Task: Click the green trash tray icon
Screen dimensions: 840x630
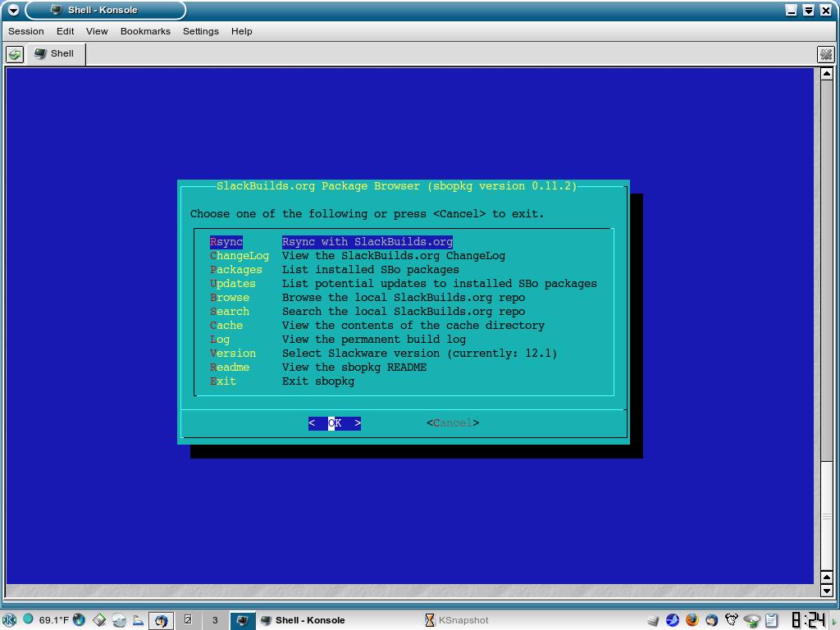Action: 751,621
